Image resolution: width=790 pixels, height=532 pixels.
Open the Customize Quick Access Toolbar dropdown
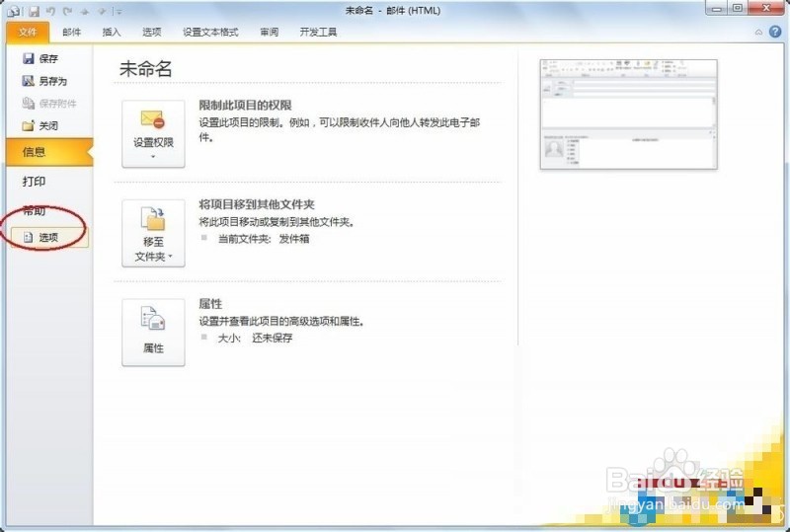click(118, 11)
